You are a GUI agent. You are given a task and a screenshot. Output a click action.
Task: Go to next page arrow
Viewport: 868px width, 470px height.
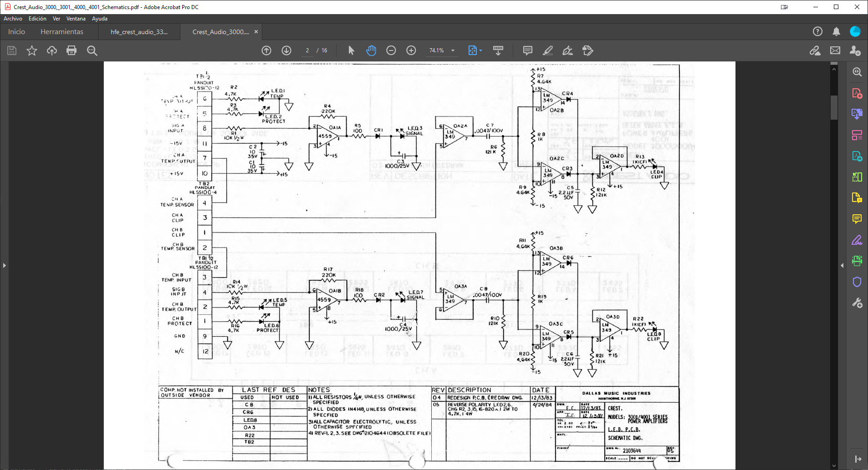[x=286, y=51]
